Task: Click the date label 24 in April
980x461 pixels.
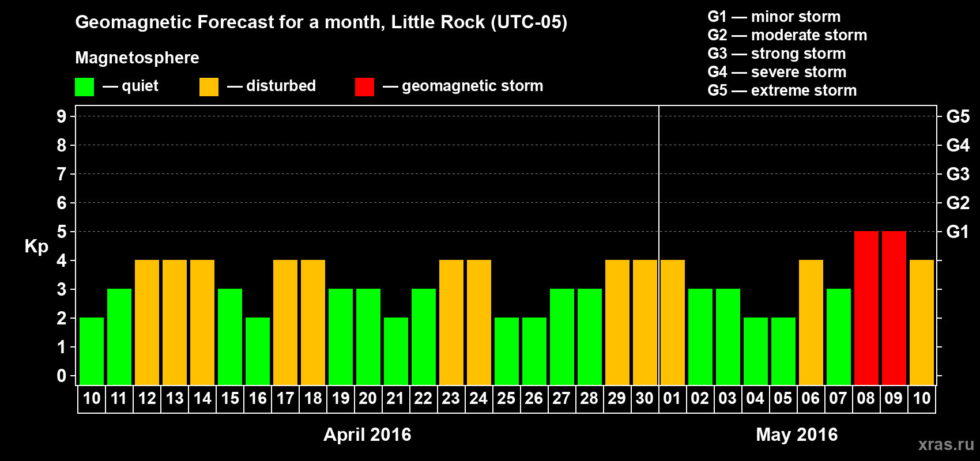Action: pyautogui.click(x=479, y=399)
